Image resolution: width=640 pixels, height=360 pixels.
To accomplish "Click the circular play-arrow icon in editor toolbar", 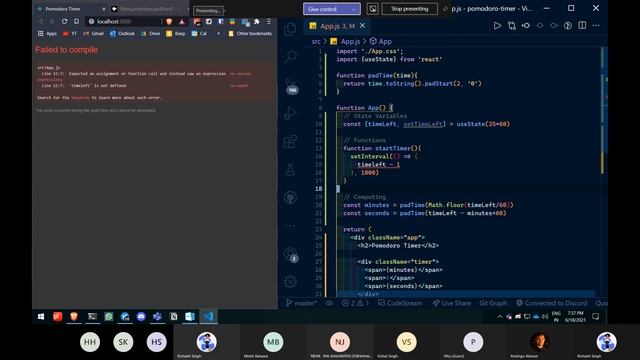I will coord(568,25).
